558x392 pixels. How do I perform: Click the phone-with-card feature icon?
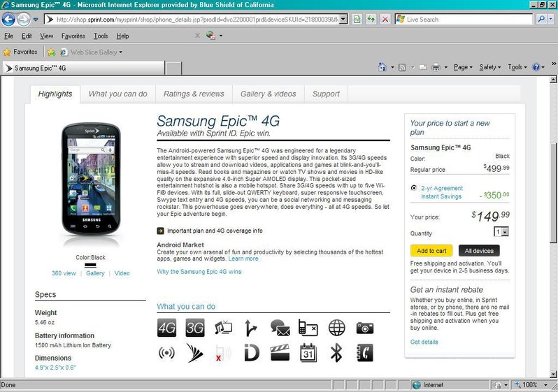coord(308,328)
